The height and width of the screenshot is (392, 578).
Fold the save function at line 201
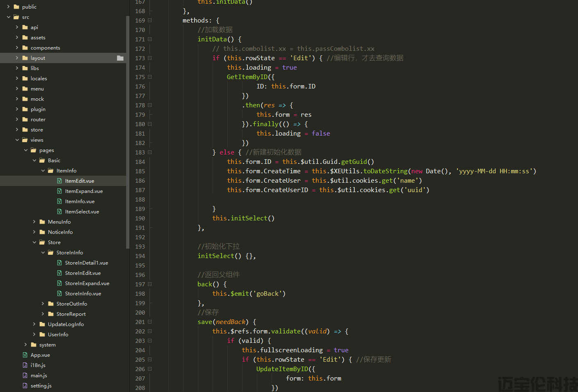click(150, 322)
